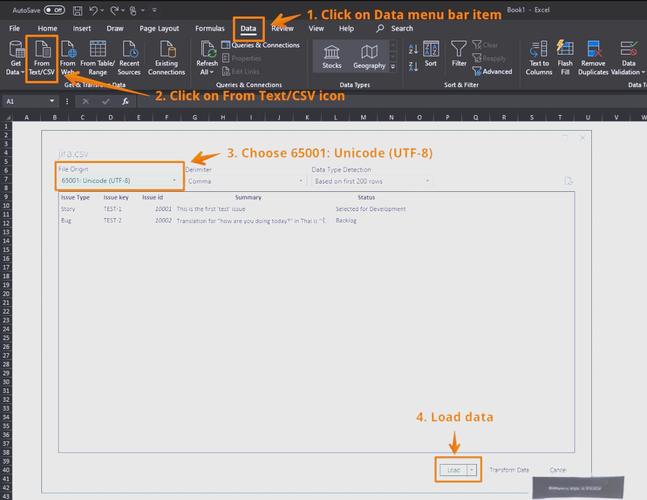Choose the Geography data type
This screenshot has height=500, width=647.
tap(369, 57)
